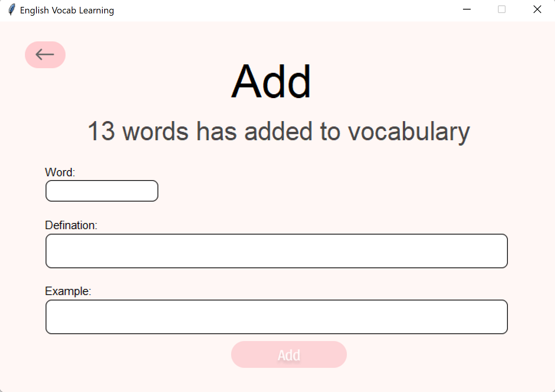Select the Python feather icon in title bar
Viewport: 555px width, 392px height.
point(11,10)
